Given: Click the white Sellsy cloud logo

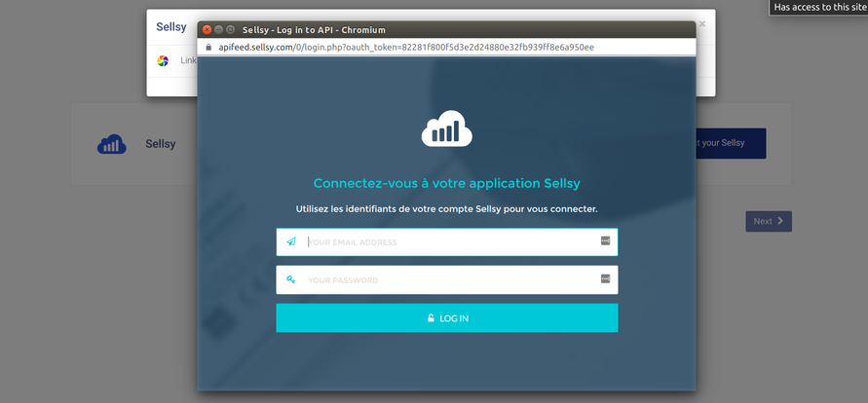Looking at the screenshot, I should click(x=447, y=128).
